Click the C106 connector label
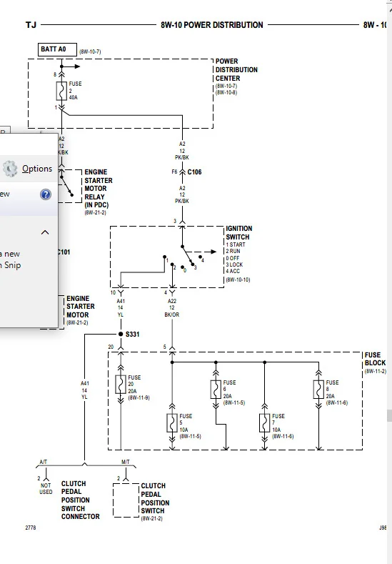 coord(194,172)
